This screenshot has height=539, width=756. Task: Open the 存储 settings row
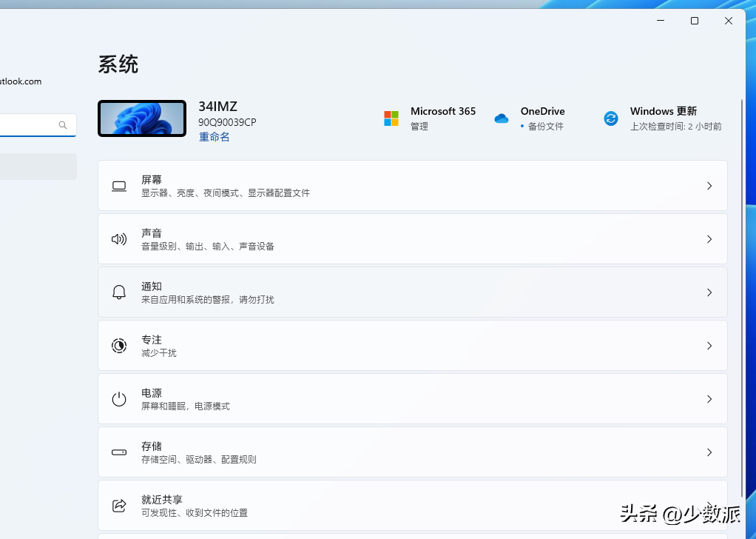412,452
